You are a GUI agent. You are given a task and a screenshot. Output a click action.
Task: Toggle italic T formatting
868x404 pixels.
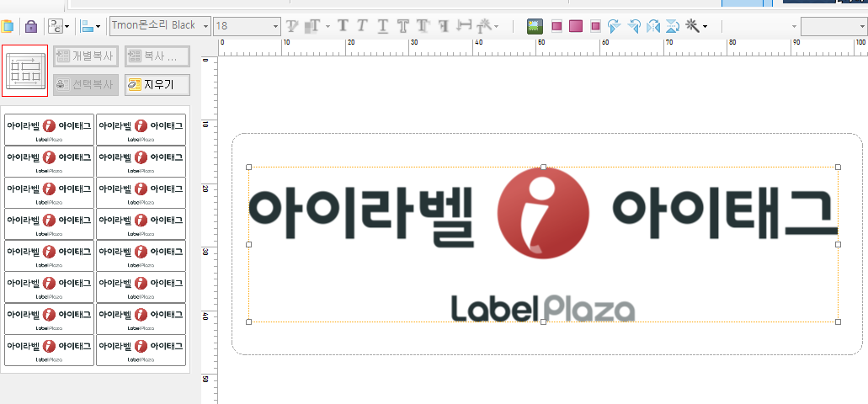[x=362, y=25]
